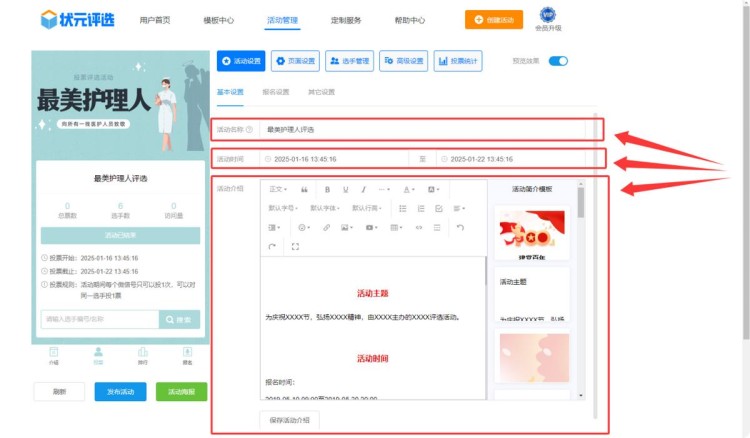Click the todo checklist icon in editor
This screenshot has width=750, height=438.
click(x=439, y=208)
